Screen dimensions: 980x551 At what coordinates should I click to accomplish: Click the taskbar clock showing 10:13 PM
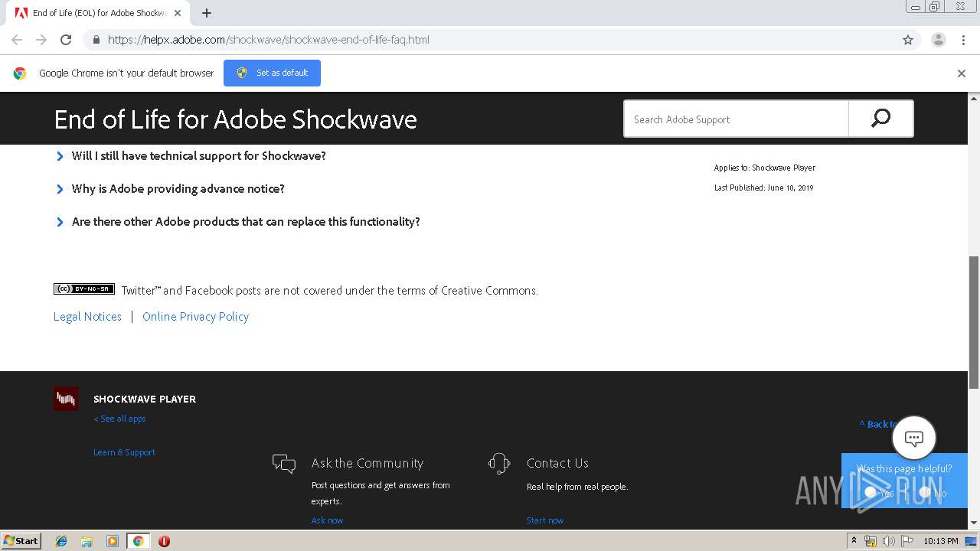pyautogui.click(x=941, y=541)
